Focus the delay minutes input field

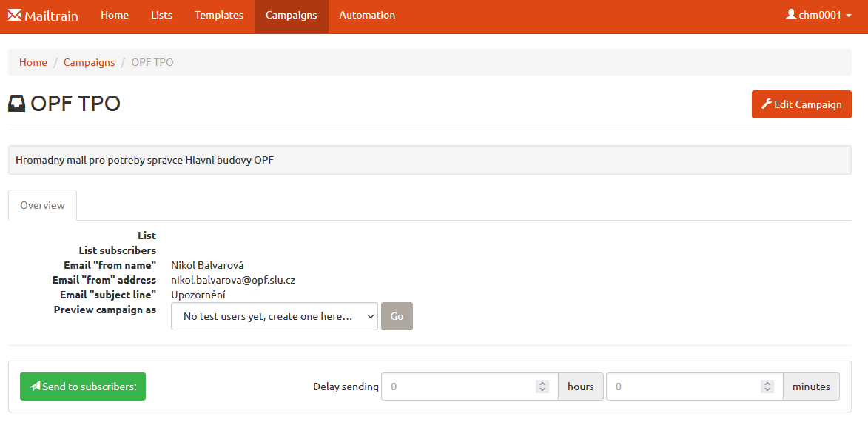pos(695,387)
